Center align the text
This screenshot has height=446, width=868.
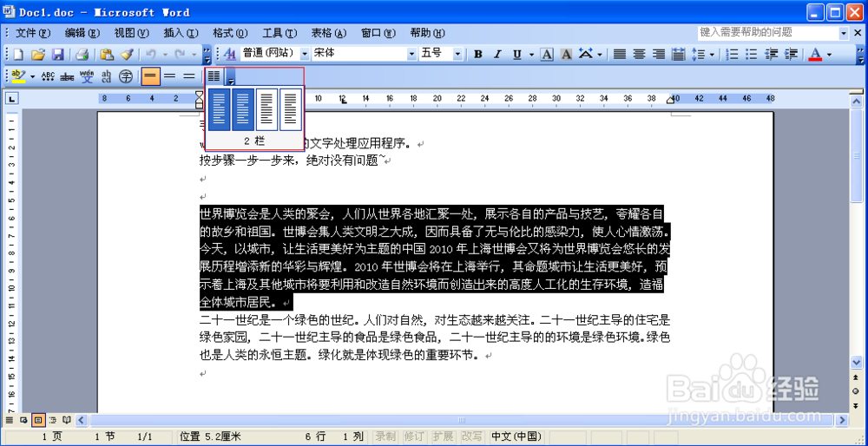point(640,54)
